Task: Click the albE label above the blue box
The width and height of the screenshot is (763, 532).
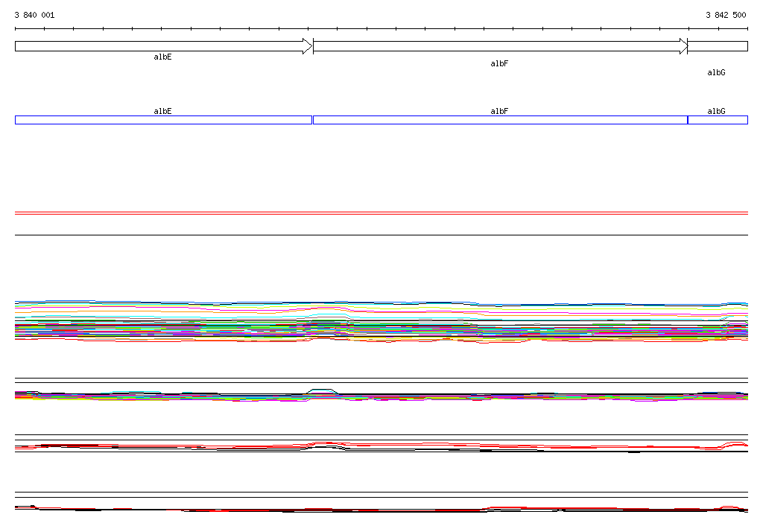Action: tap(162, 111)
